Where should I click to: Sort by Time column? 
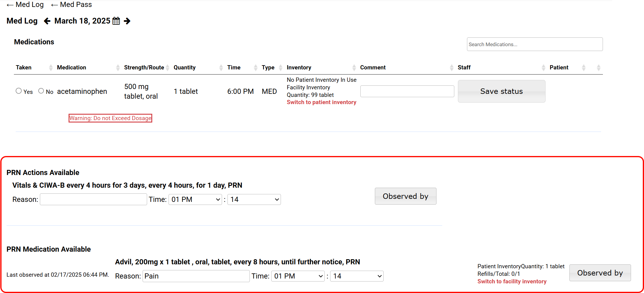[256, 68]
